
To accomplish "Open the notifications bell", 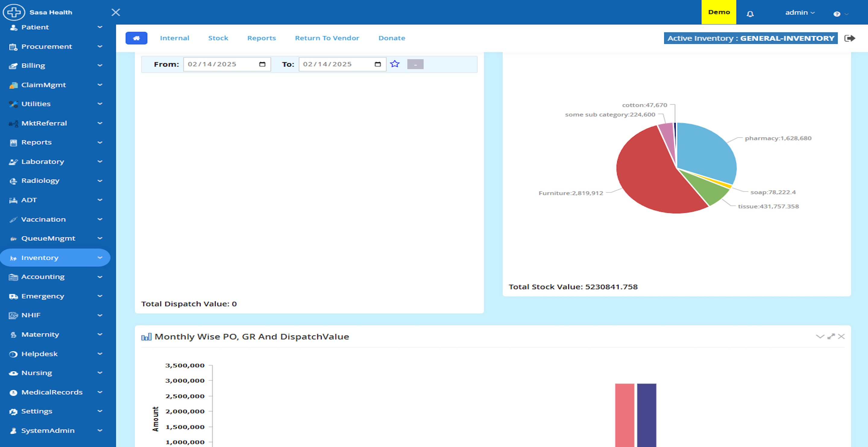I will (x=750, y=14).
